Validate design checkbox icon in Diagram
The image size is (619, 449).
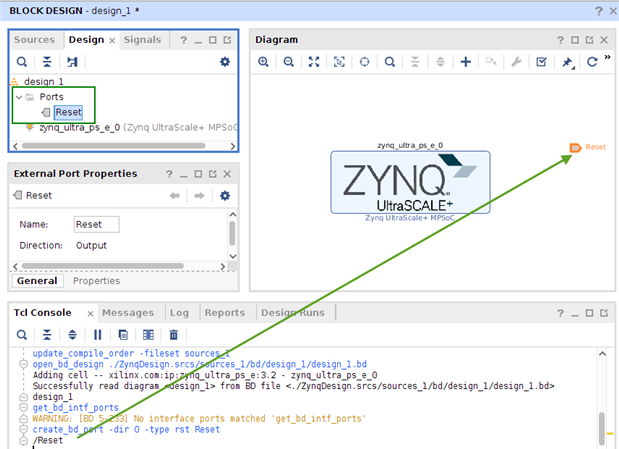point(542,62)
